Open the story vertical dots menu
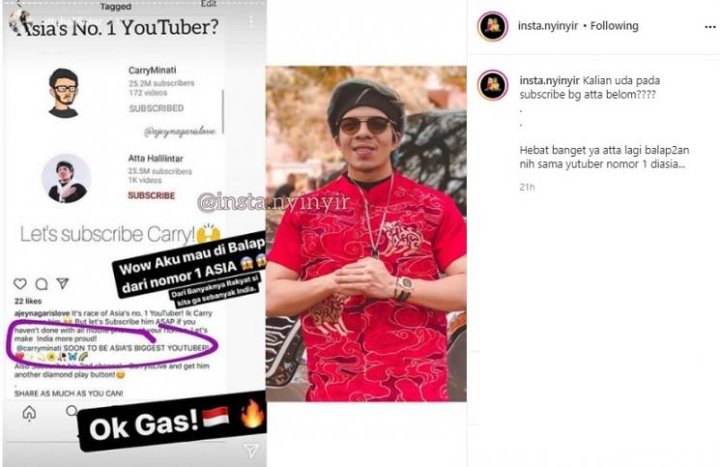This screenshot has width=720, height=467. [x=251, y=22]
